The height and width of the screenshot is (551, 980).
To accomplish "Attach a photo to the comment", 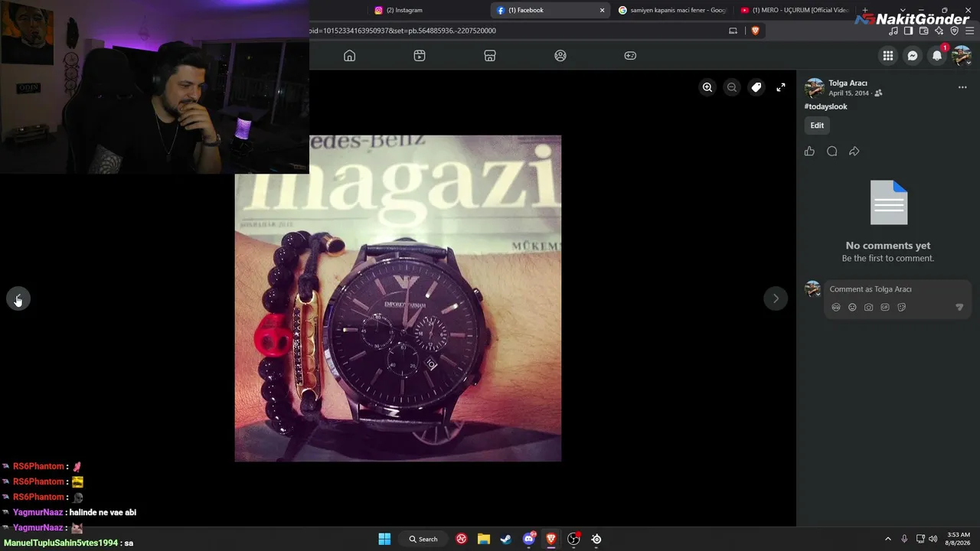I will coord(869,308).
